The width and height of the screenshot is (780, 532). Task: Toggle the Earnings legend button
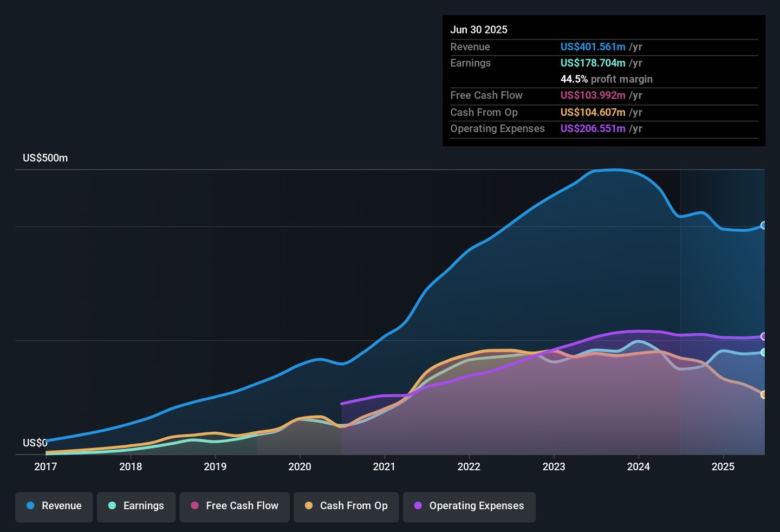coord(136,506)
